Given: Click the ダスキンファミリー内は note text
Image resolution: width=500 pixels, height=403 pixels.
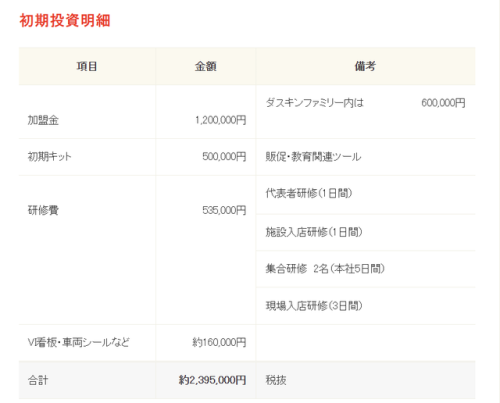Looking at the screenshot, I should pyautogui.click(x=315, y=103).
